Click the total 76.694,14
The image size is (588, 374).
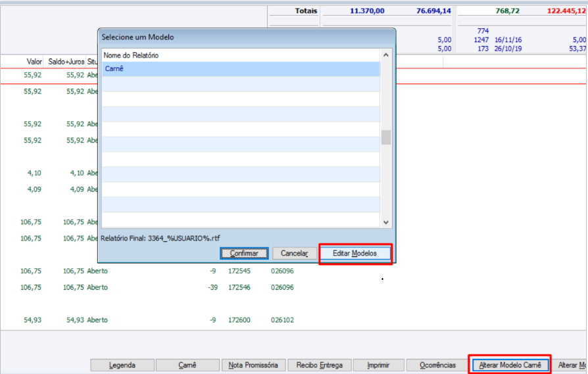(x=433, y=11)
